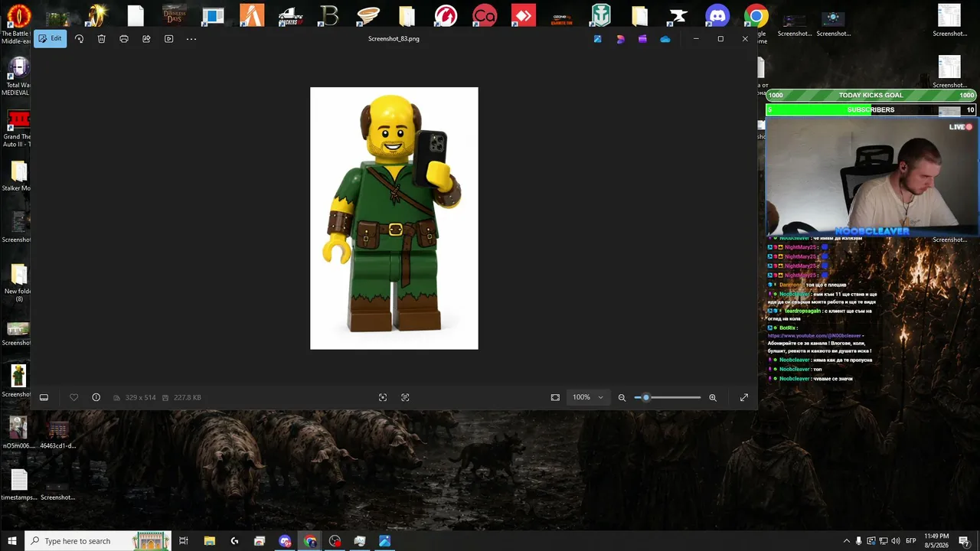Start visual search for the image
The width and height of the screenshot is (980, 551).
pos(383,397)
